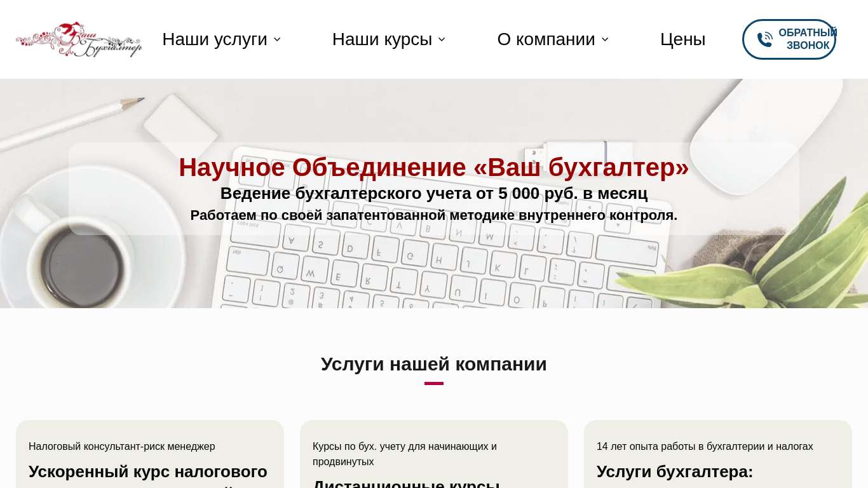Click the "Работаем по своей запатентованной методике" line
868x488 pixels.
433,215
